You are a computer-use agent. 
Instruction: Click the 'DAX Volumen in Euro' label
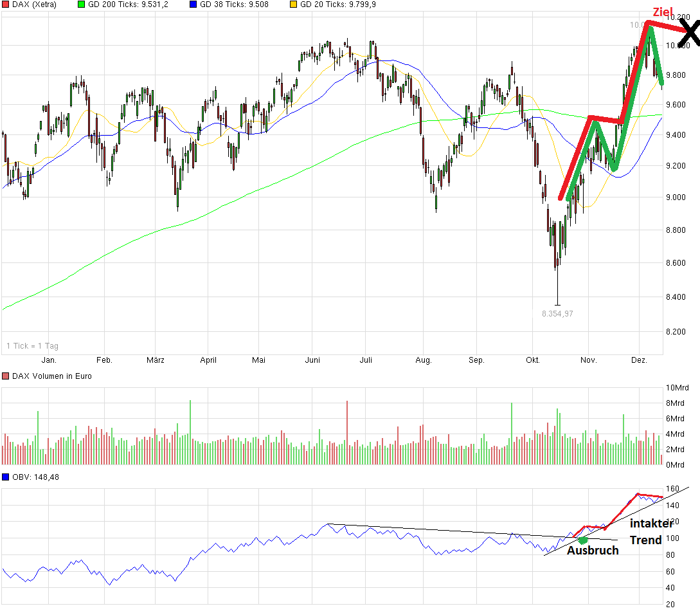[52, 376]
